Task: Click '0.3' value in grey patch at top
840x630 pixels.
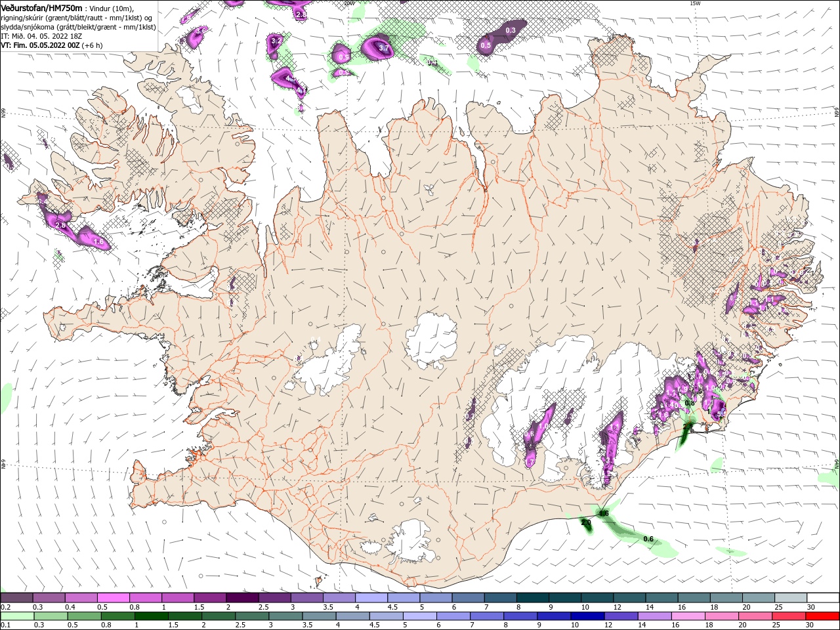Action: (511, 30)
